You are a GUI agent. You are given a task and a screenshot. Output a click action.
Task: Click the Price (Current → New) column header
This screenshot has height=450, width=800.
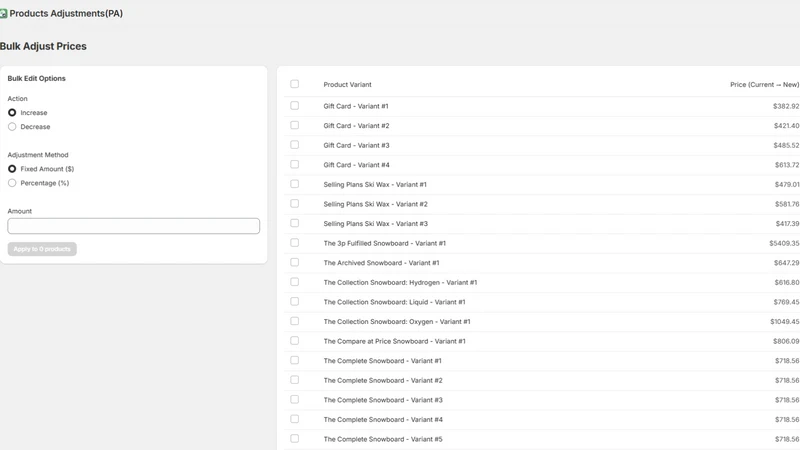pyautogui.click(x=764, y=85)
